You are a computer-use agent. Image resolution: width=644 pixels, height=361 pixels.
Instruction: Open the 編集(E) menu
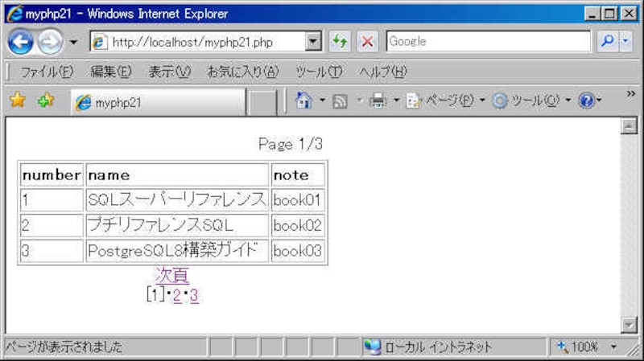[x=111, y=72]
